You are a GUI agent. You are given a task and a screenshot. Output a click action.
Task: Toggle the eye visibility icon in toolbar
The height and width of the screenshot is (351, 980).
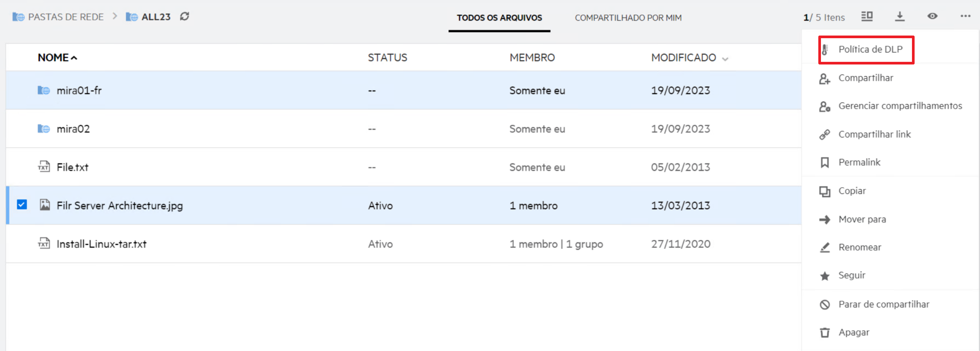pyautogui.click(x=932, y=16)
